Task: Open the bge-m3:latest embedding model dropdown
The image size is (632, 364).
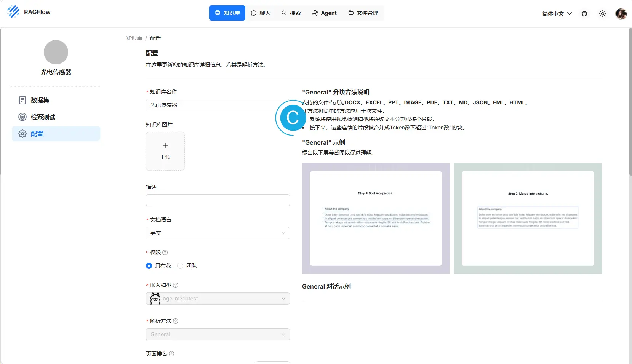Action: click(x=218, y=299)
